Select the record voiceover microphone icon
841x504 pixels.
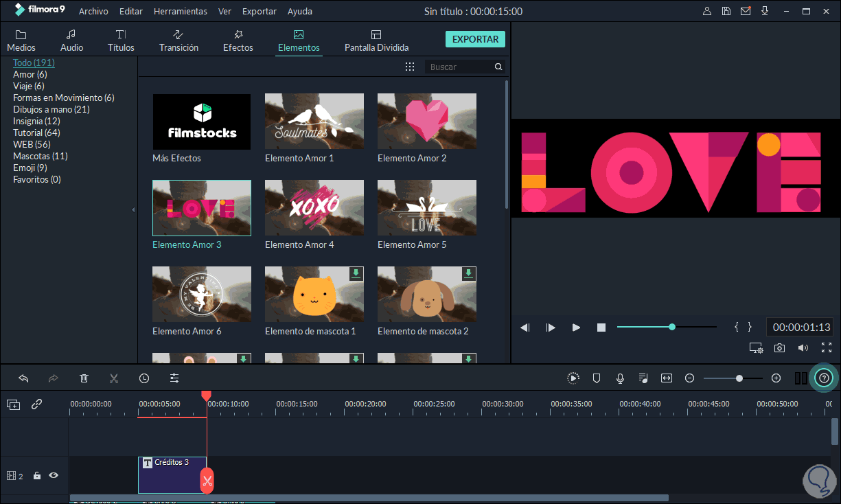coord(620,378)
